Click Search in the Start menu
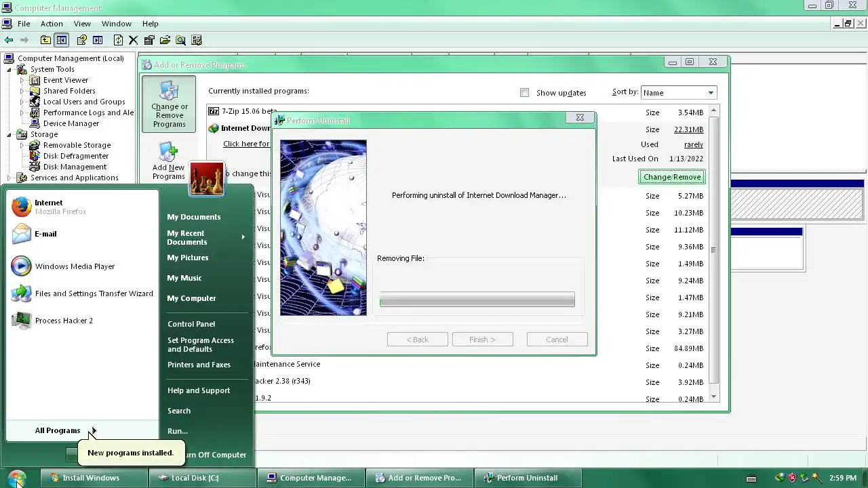The image size is (868, 488). [x=179, y=411]
